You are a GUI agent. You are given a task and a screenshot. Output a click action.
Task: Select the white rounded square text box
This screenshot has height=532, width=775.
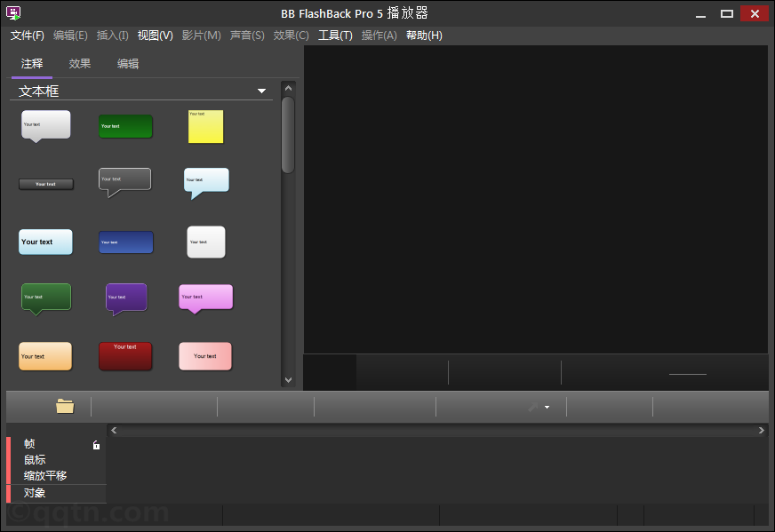pyautogui.click(x=206, y=242)
